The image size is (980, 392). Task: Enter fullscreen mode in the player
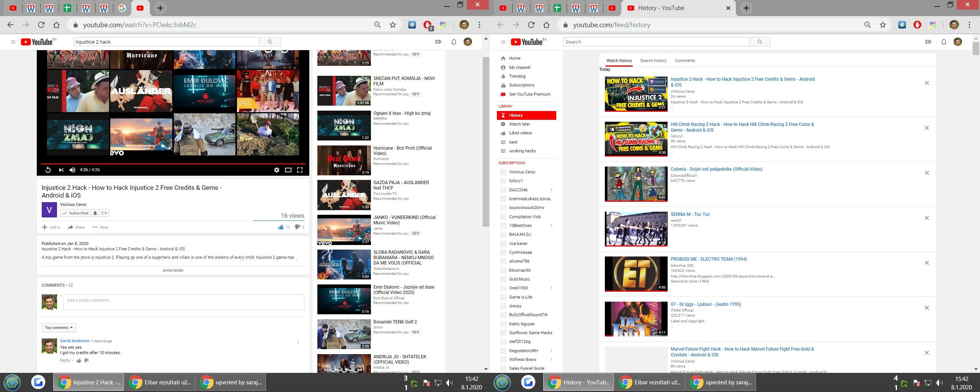[x=300, y=170]
